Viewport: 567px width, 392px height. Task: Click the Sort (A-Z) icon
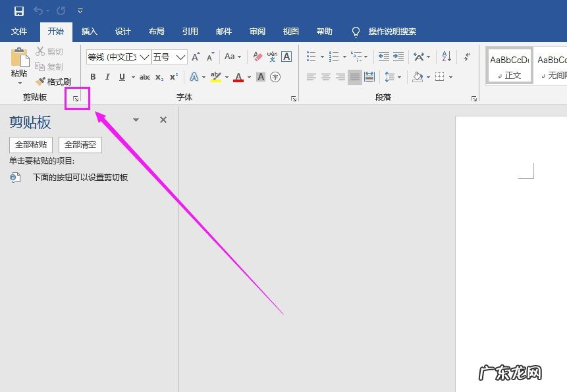[446, 57]
